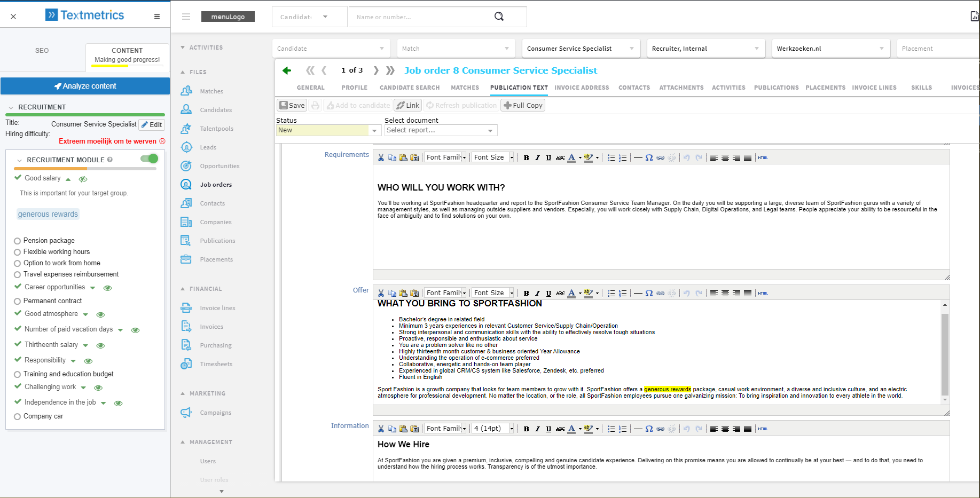Open Candidates in sidebar
Screen dimensions: 980x498
coord(216,110)
